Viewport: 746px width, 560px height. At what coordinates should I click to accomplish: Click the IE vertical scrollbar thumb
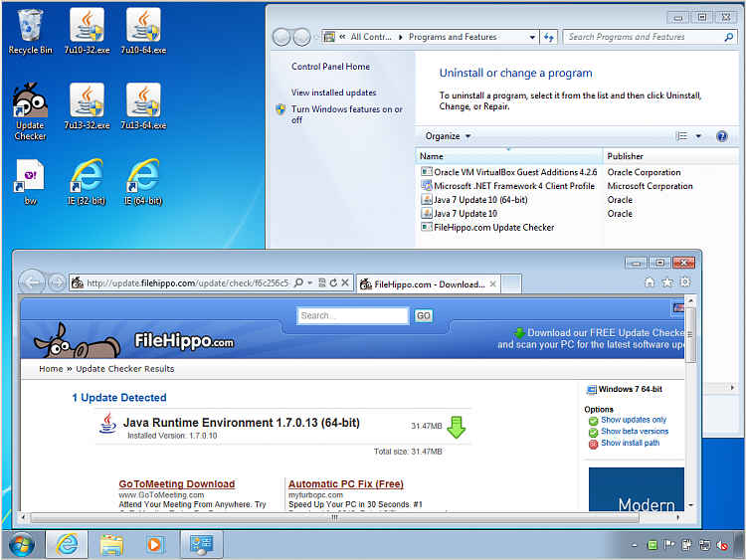point(690,334)
